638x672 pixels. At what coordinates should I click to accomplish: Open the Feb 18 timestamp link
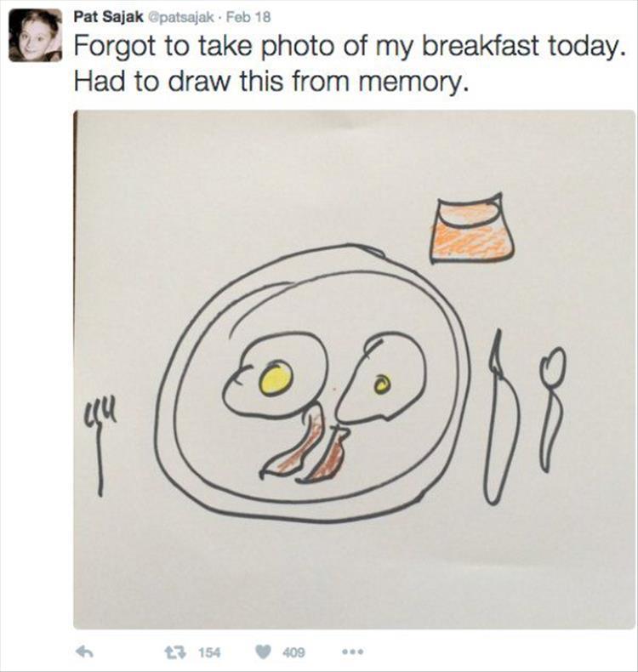point(248,17)
